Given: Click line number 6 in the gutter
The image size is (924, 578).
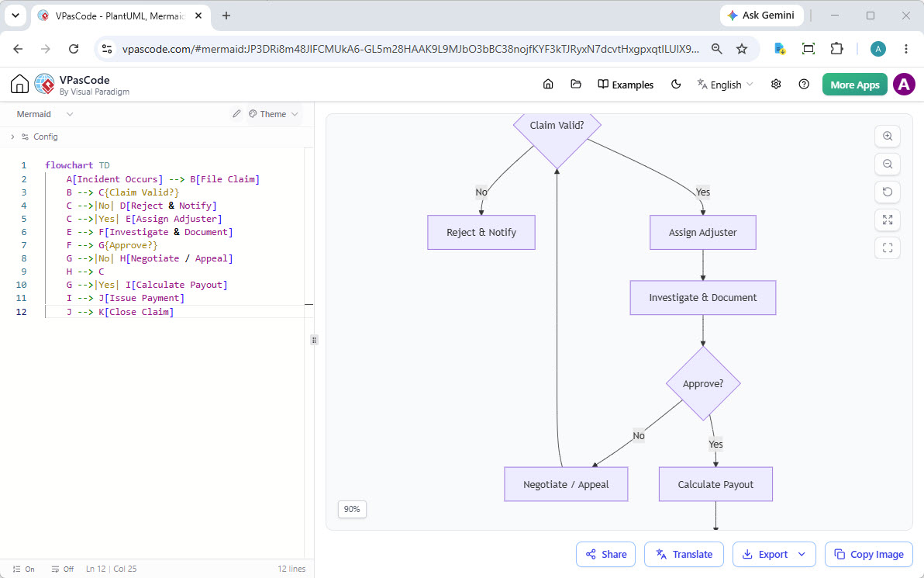Looking at the screenshot, I should pyautogui.click(x=23, y=232).
